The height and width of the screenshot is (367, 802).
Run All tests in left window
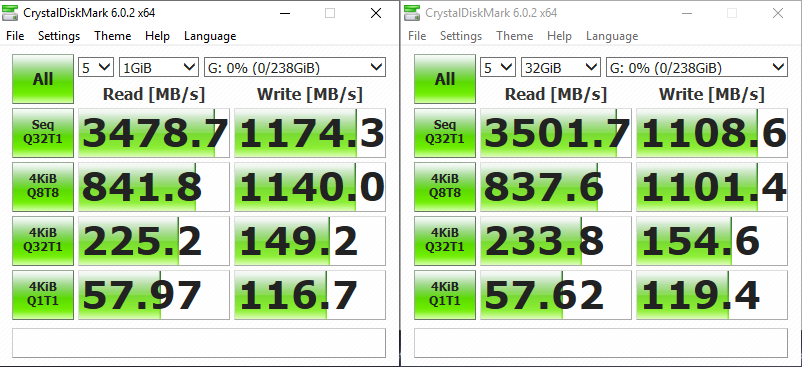point(43,79)
